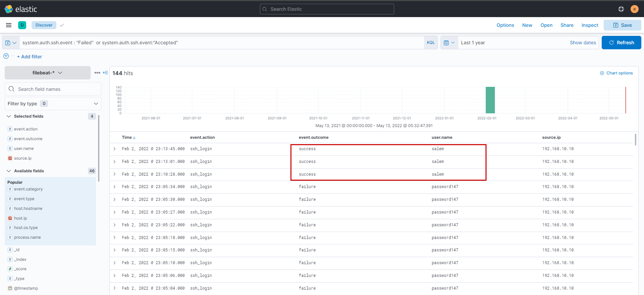Click + Add filter
Image resolution: width=644 pixels, height=295 pixels.
coord(30,57)
